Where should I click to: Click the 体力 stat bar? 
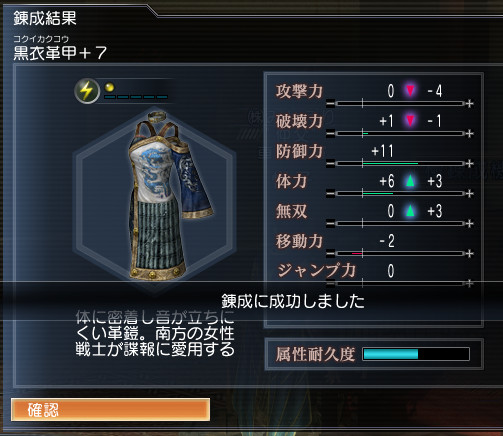pos(400,194)
